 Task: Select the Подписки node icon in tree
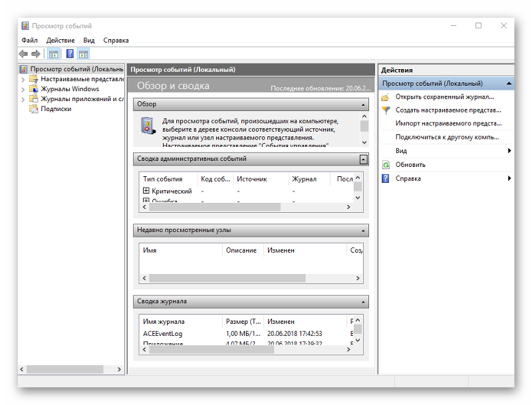(33, 109)
